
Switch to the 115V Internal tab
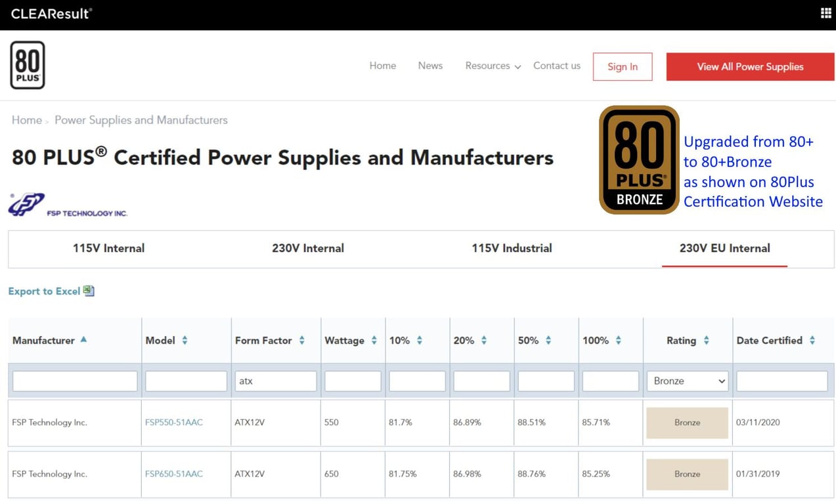[x=108, y=248]
